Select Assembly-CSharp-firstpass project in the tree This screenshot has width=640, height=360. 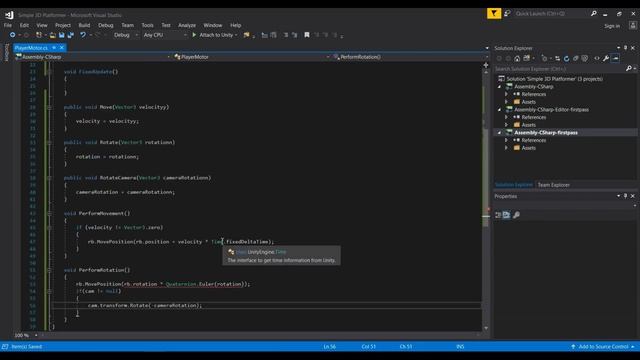pos(546,133)
